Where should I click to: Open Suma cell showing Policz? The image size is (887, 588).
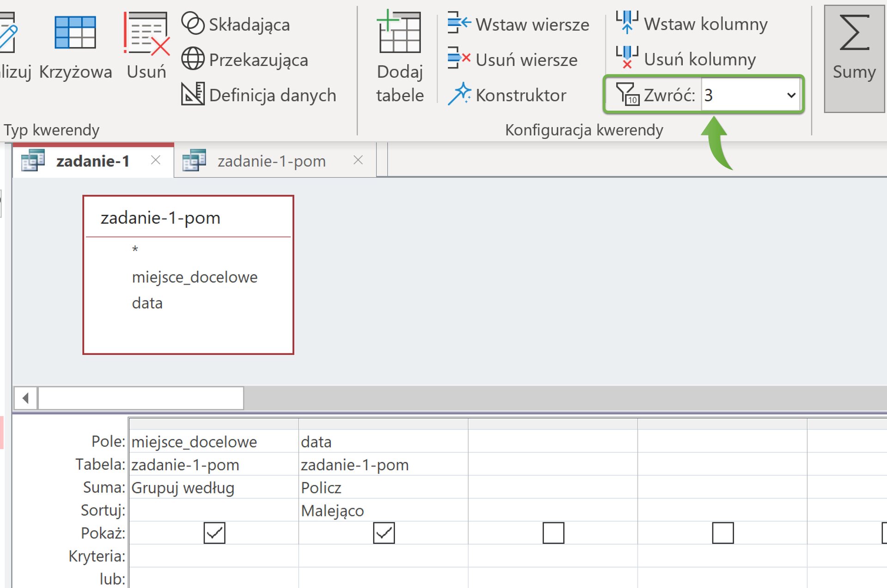[x=383, y=488]
